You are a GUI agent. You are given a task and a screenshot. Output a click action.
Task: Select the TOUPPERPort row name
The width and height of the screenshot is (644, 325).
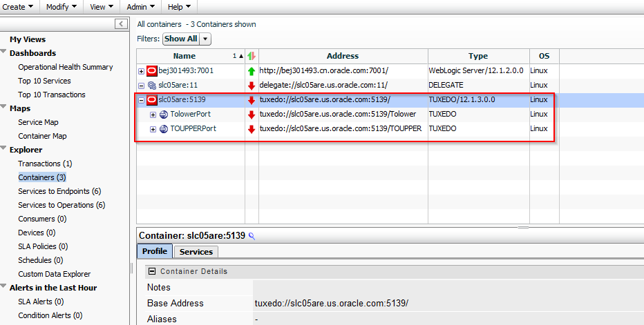(193, 128)
